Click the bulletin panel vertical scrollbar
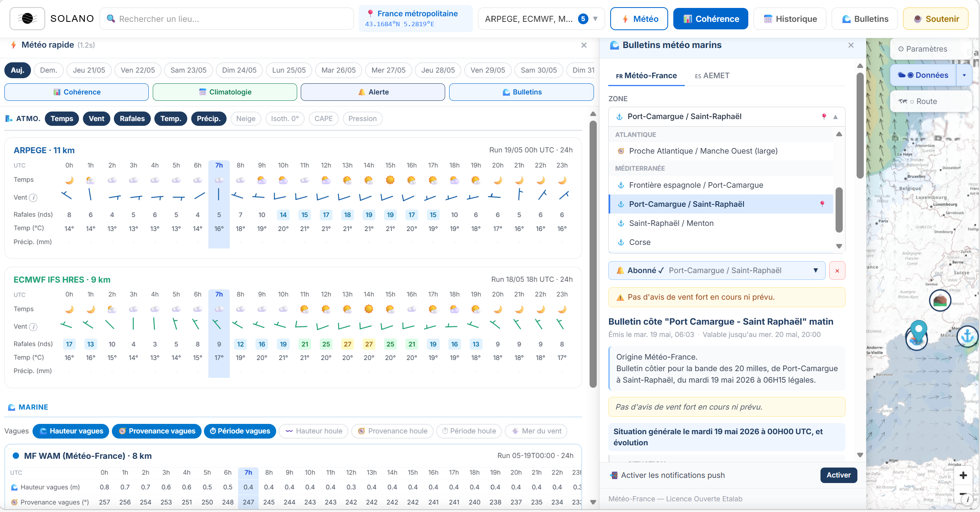This screenshot has height=512, width=980. (860, 125)
